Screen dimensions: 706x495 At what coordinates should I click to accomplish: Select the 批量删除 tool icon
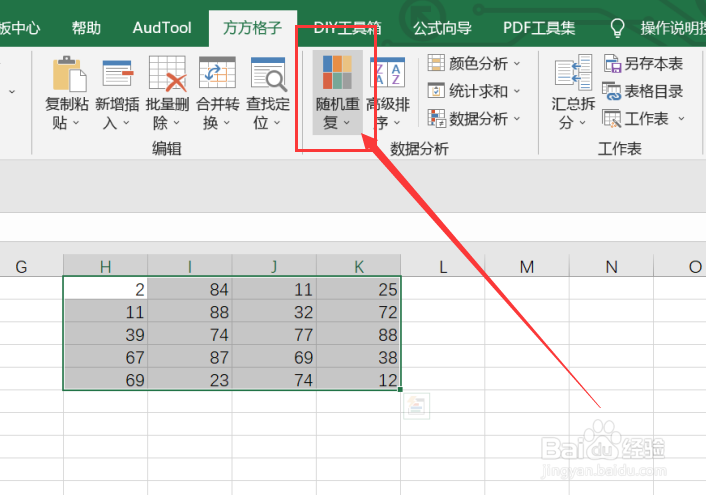pos(167,73)
